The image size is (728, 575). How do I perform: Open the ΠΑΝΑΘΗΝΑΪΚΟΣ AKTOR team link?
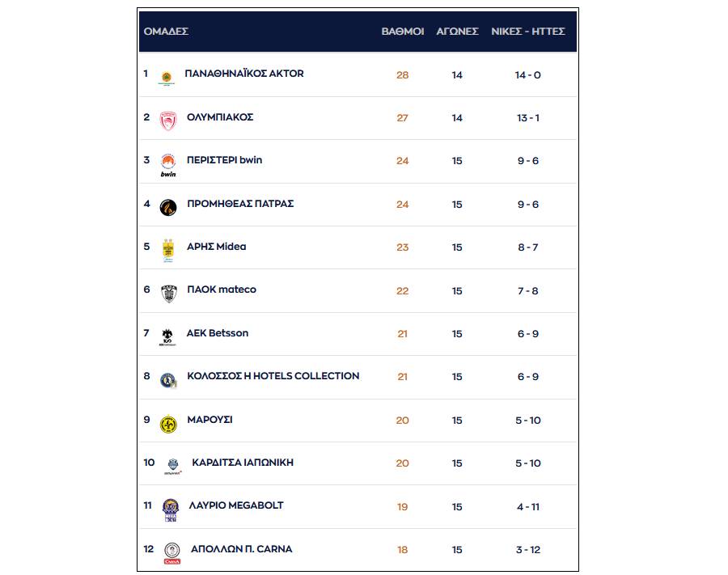coord(244,74)
